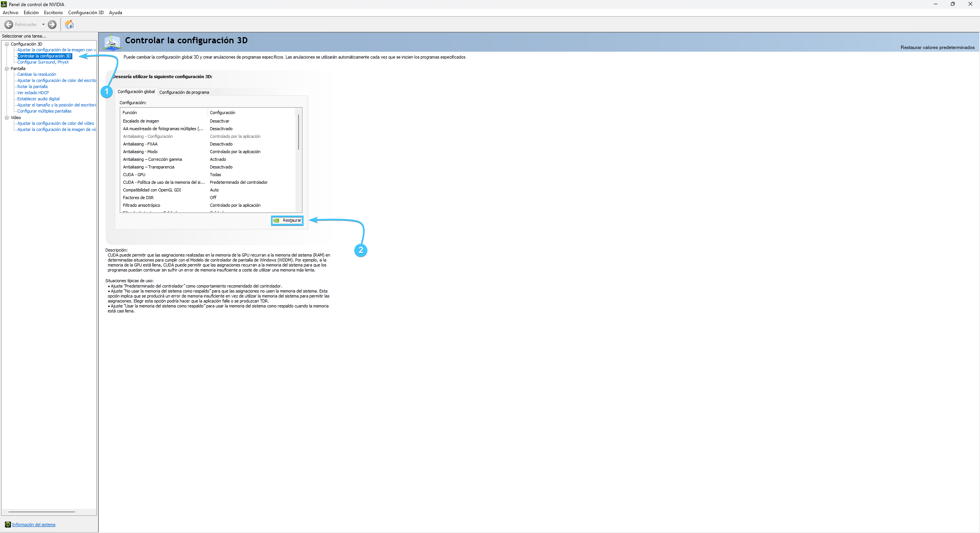Screen dimensions: 980x533
Task: Select Controlar la configuración 3D in tree
Action: [44, 56]
